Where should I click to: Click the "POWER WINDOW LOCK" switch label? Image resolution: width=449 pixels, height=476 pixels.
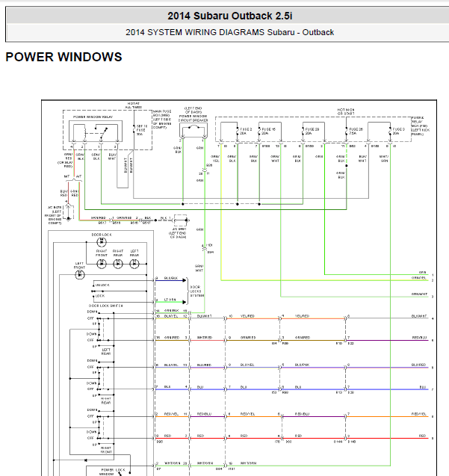click(x=113, y=472)
